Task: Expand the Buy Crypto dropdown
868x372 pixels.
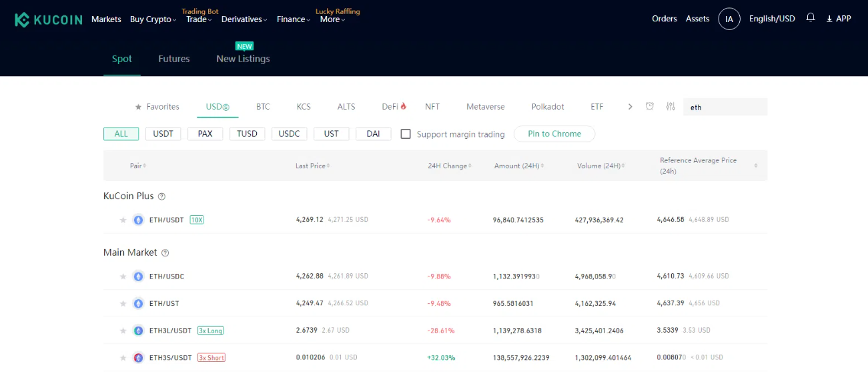Action: tap(153, 19)
